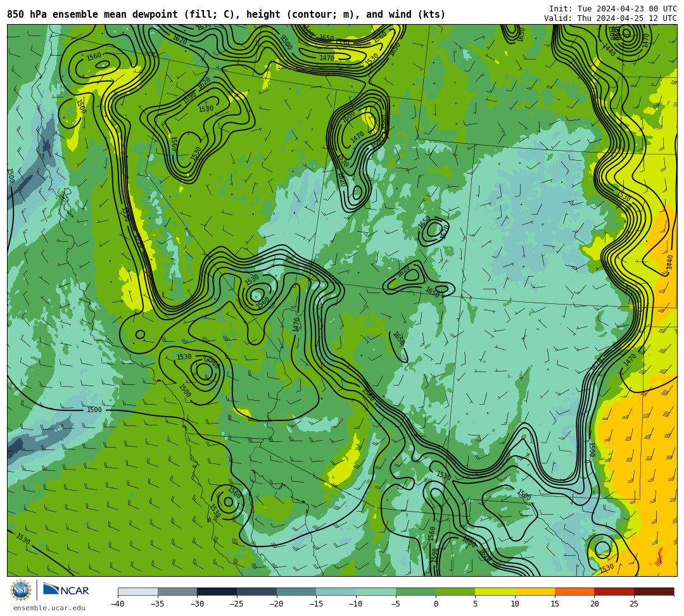684x616 pixels.
Task: Click the NCAR logo
Action: 66,590
